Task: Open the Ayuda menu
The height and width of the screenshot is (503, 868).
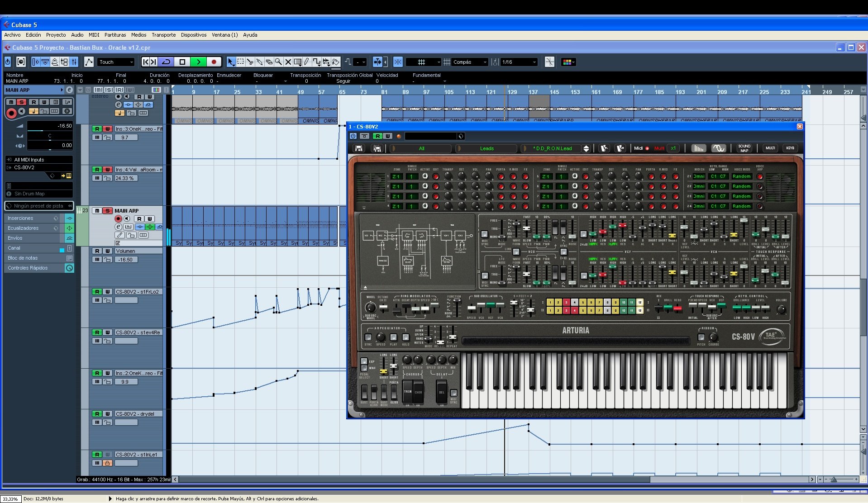Action: pos(250,35)
